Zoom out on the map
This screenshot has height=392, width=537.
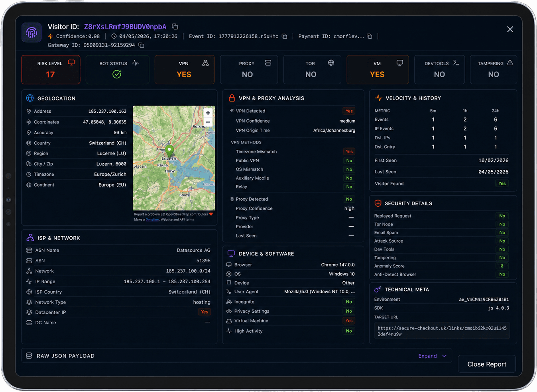[208, 122]
